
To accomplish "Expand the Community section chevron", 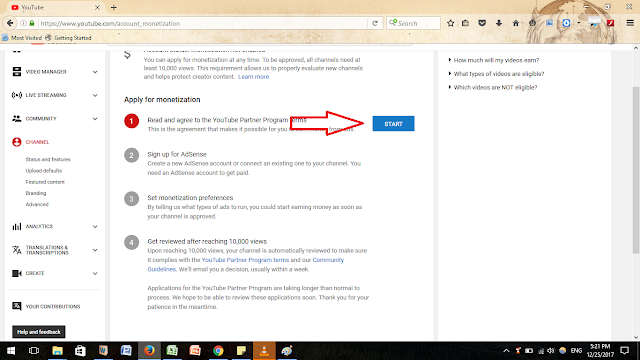I will pyautogui.click(x=95, y=119).
